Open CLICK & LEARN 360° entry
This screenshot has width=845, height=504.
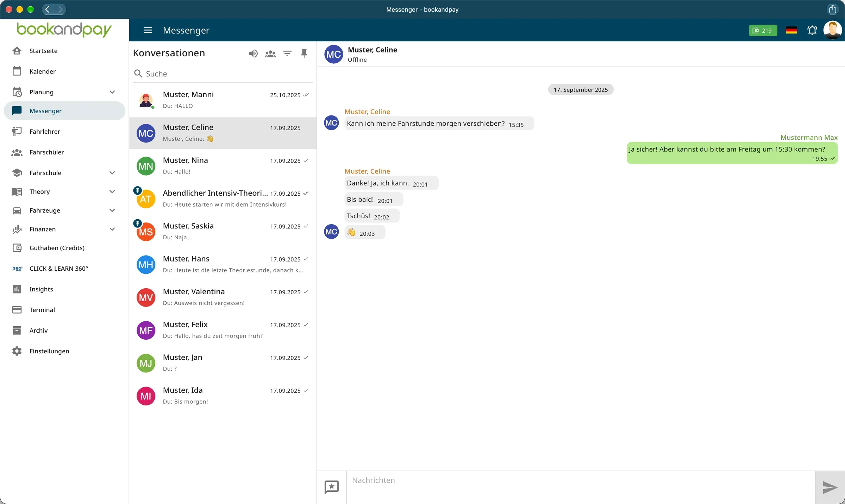(64, 269)
